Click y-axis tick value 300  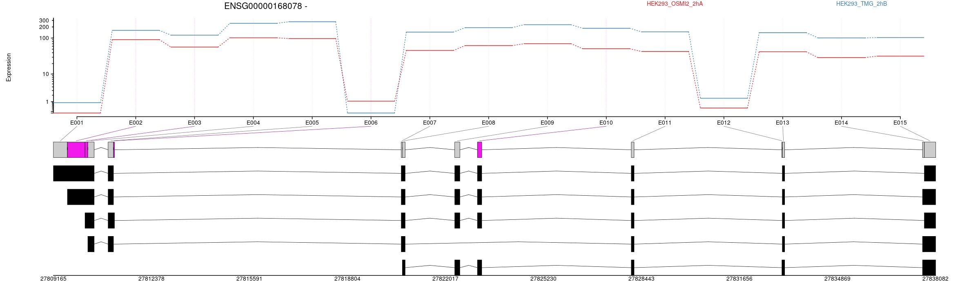pos(44,20)
